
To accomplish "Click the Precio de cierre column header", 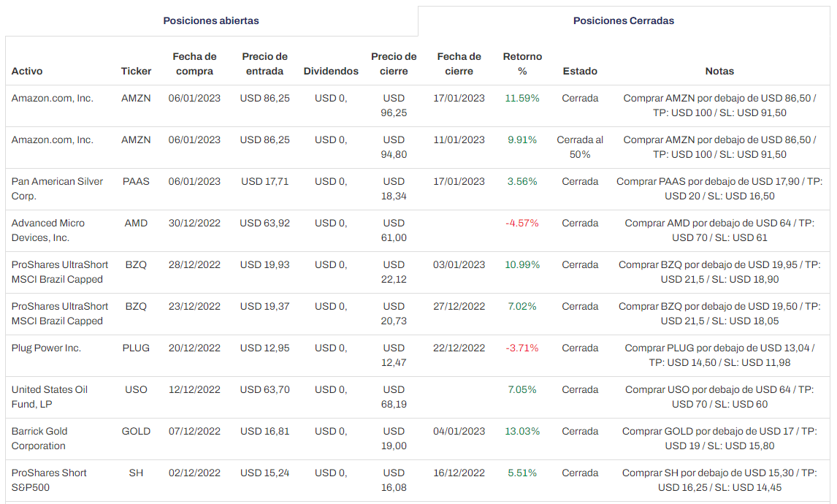I will pos(394,64).
